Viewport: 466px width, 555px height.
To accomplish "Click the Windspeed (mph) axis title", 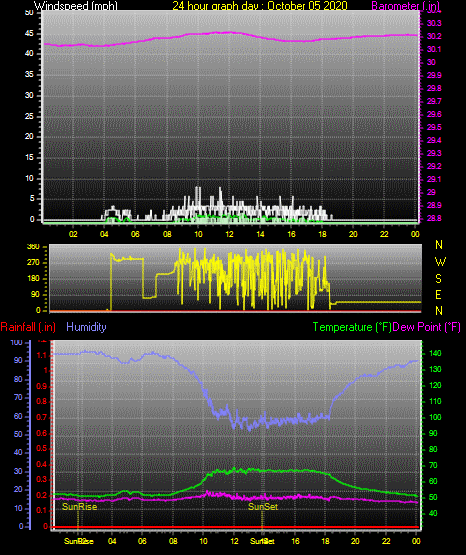I will [76, 5].
